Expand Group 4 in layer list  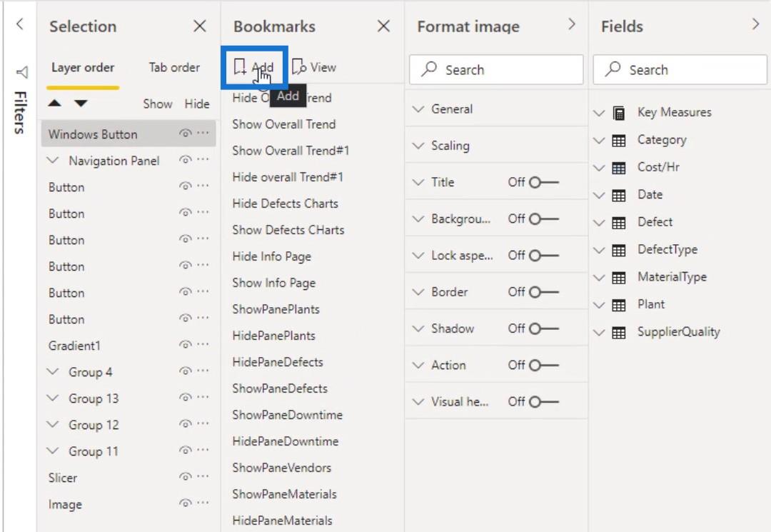click(x=53, y=371)
